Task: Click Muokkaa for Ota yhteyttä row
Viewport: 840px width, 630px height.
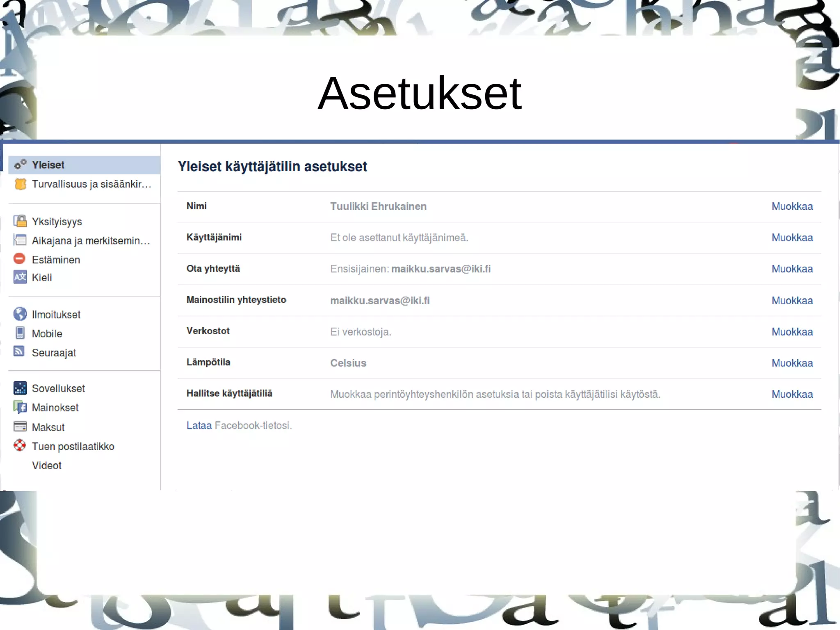Action: point(792,268)
